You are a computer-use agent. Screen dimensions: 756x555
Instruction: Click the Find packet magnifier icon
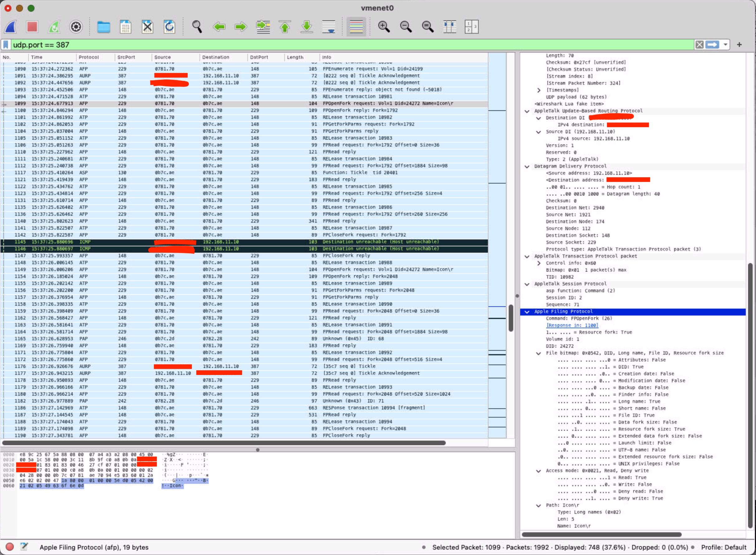click(x=197, y=26)
